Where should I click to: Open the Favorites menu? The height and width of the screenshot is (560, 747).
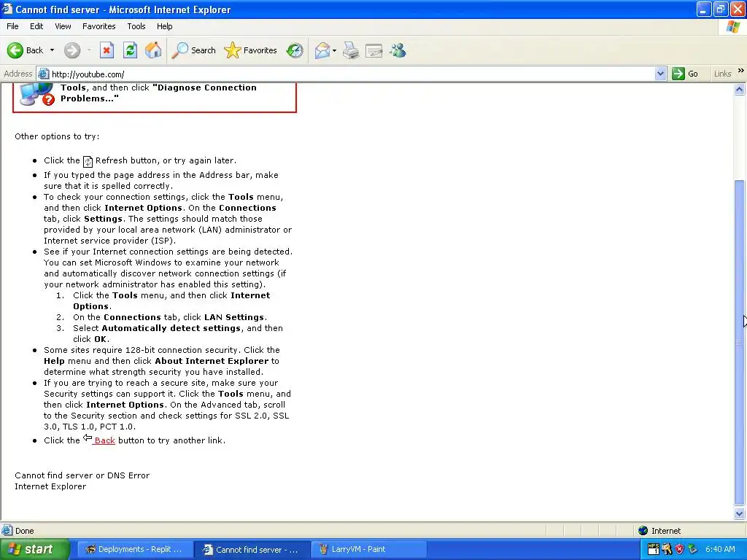pyautogui.click(x=98, y=26)
